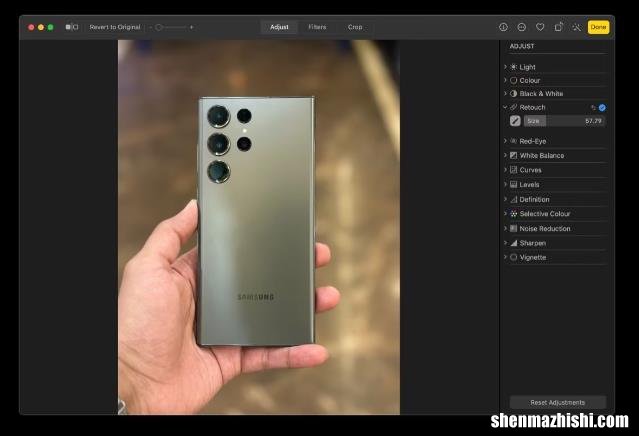Switch to the Filters tab
This screenshot has width=639, height=436.
pyautogui.click(x=317, y=27)
